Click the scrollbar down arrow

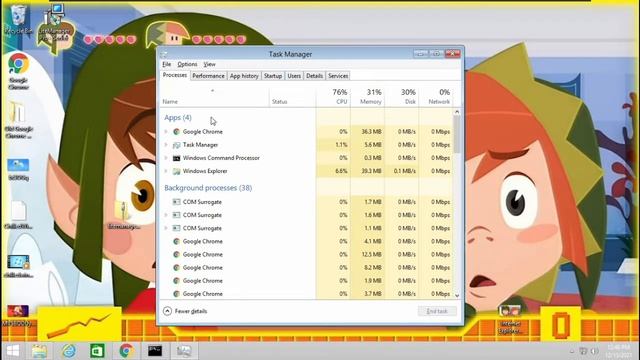[x=457, y=295]
